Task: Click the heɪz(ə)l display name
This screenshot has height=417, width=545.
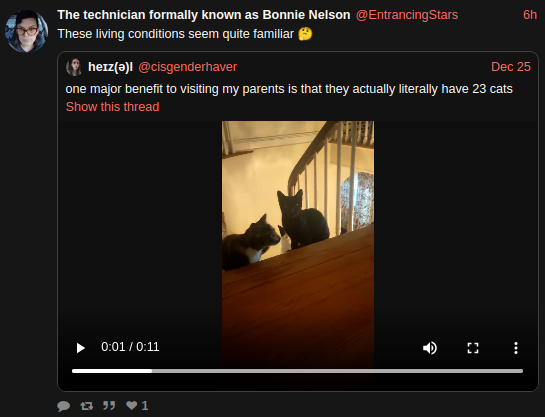Action: [110, 67]
